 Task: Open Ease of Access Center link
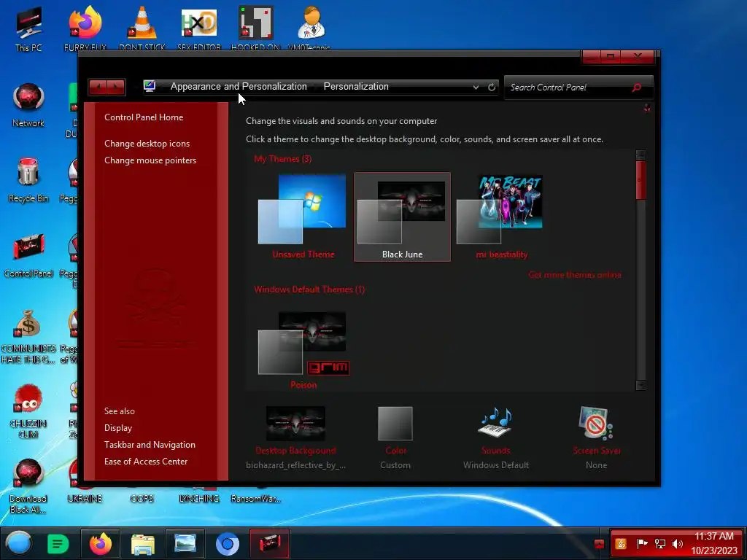coord(146,461)
